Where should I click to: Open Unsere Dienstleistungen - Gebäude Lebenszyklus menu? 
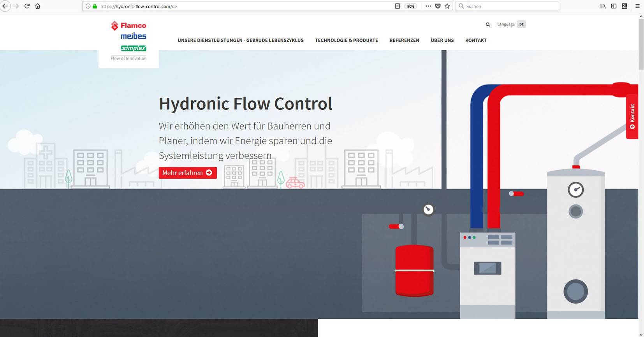point(241,40)
